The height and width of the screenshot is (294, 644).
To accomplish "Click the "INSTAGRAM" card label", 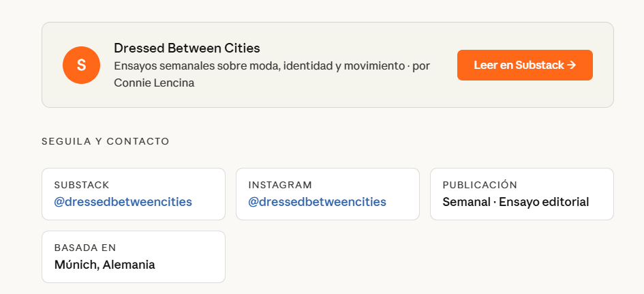I will click(280, 185).
